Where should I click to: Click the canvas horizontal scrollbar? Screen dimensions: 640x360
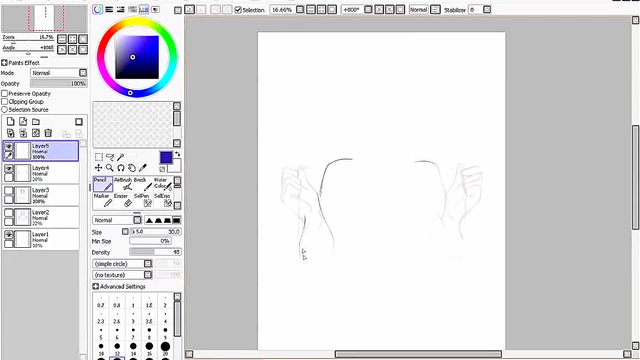pos(418,354)
